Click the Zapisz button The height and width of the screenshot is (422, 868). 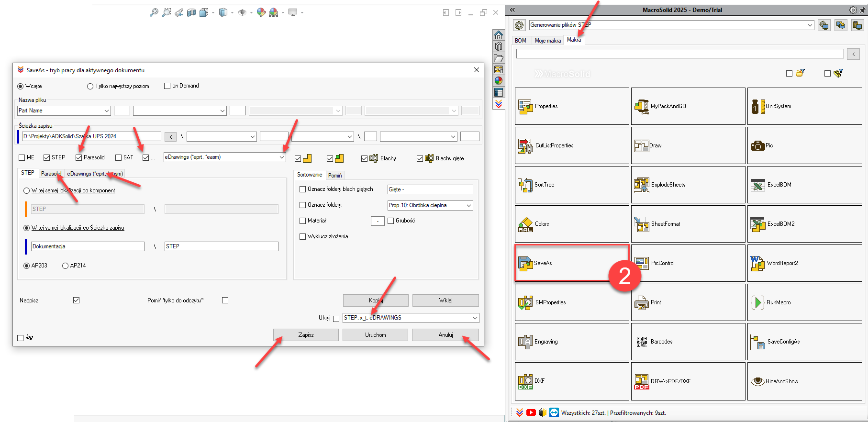[306, 335]
